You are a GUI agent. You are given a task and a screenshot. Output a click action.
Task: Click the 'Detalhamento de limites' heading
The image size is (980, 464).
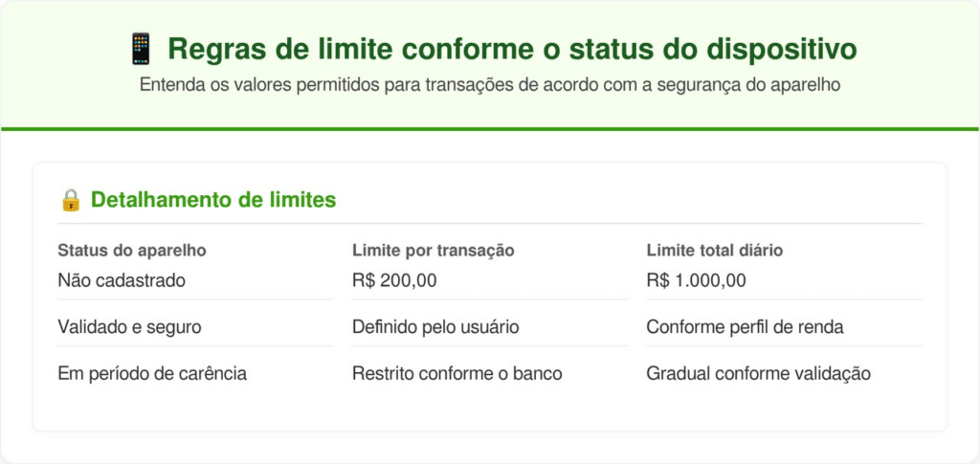212,200
